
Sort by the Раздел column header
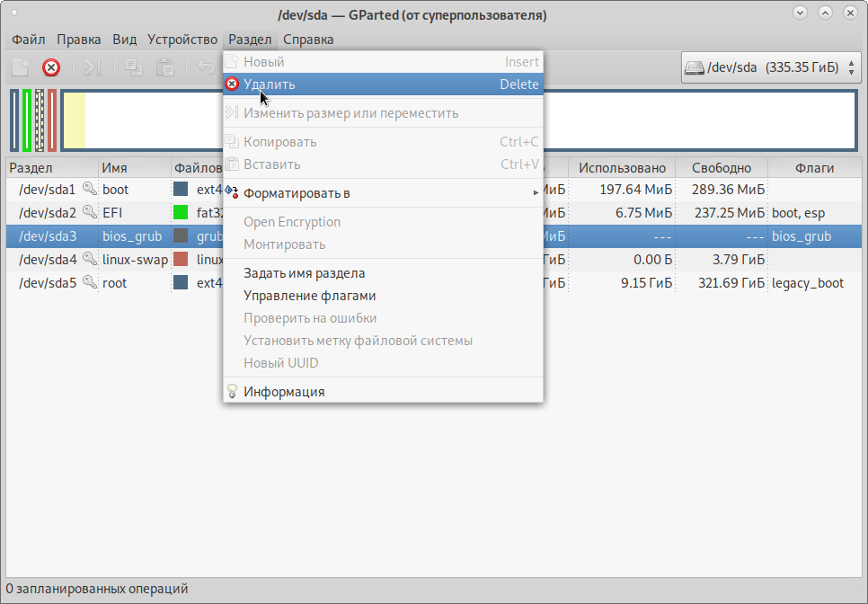tap(52, 168)
